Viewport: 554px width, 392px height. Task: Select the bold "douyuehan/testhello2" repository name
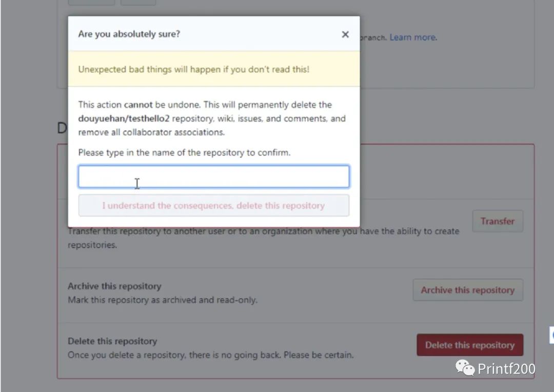[124, 119]
